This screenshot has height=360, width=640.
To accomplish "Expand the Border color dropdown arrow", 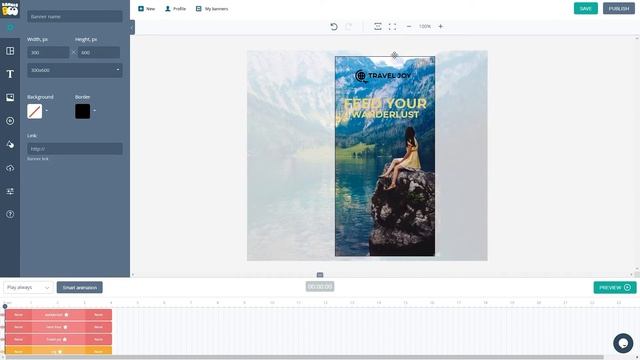I will 94,111.
